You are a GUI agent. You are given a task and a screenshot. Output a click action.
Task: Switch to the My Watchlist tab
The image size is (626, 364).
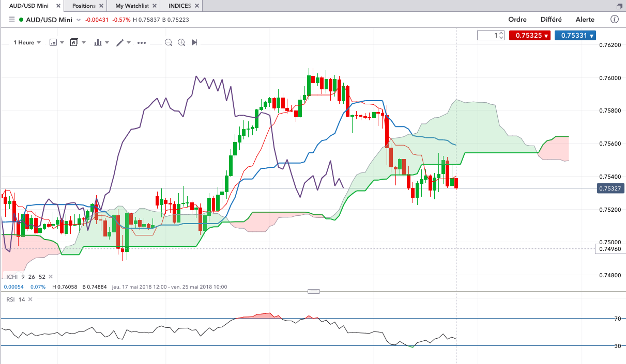click(132, 6)
